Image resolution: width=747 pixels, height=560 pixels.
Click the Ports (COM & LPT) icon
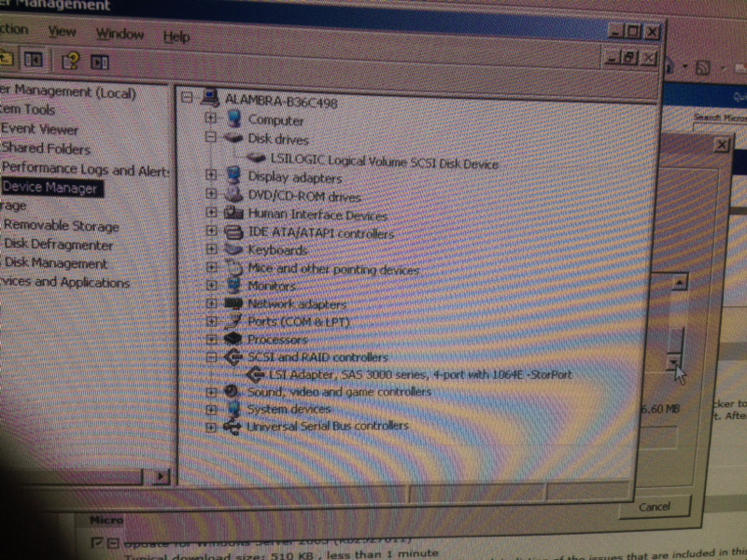[233, 321]
